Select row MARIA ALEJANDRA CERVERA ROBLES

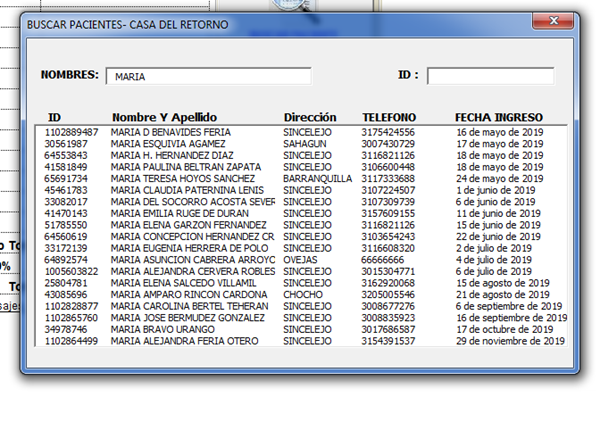(301, 271)
